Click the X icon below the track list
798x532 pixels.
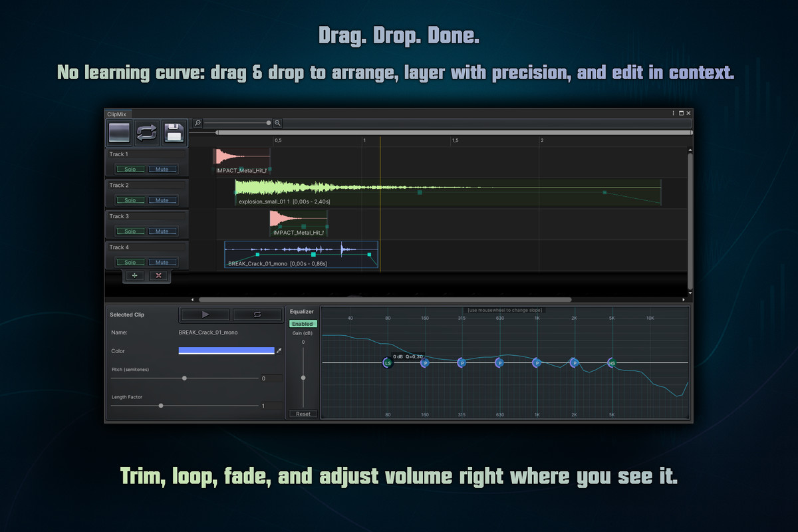[158, 275]
